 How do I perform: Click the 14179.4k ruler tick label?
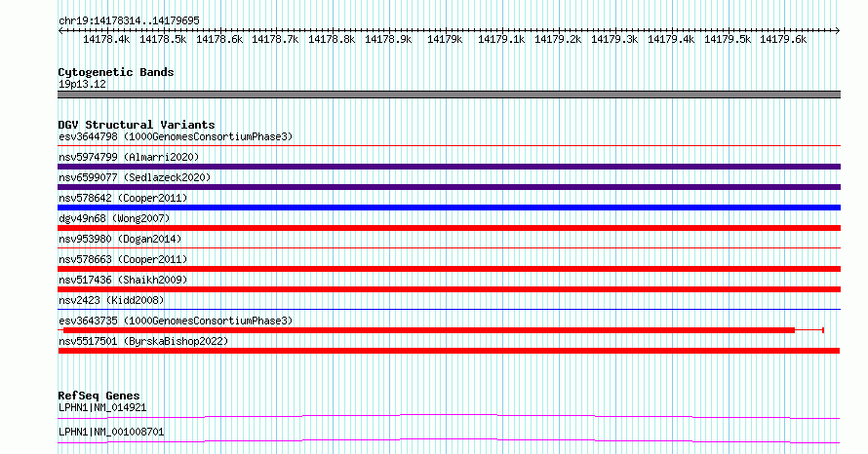671,40
